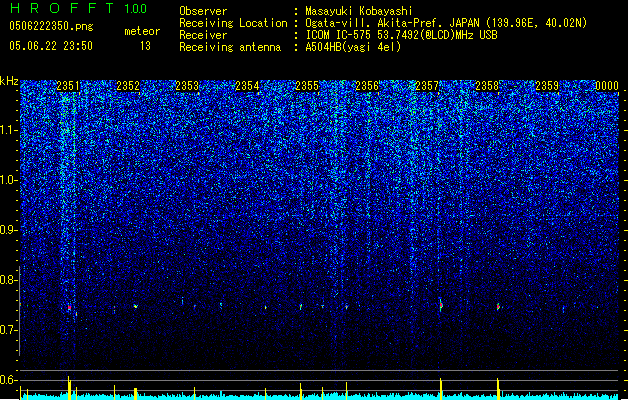This screenshot has width=629, height=400.
Task: Click the 2354 time marker
Action: point(247,86)
